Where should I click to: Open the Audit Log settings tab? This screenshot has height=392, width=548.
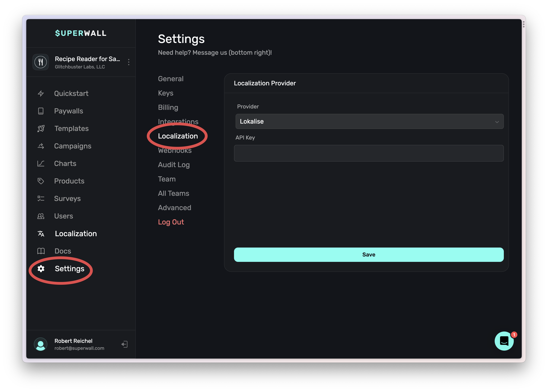point(174,165)
